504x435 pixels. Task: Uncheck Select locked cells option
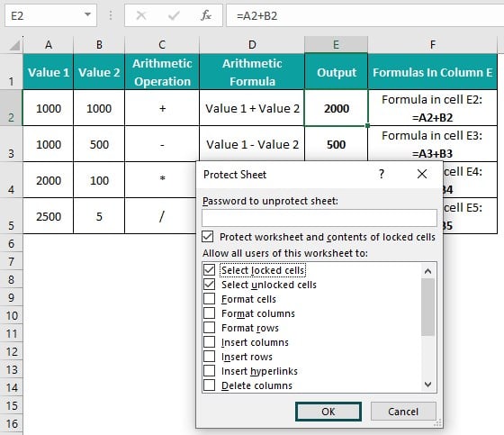209,270
